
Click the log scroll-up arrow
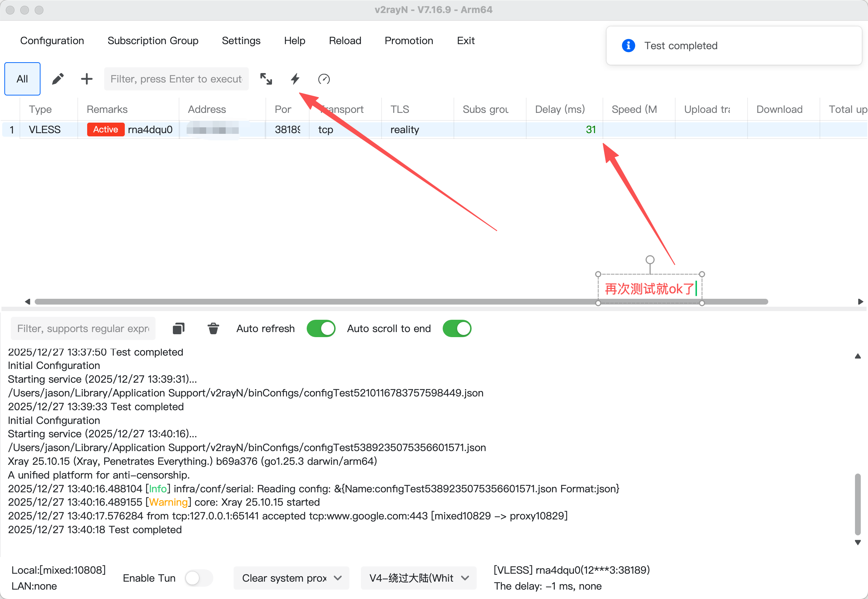(x=858, y=356)
